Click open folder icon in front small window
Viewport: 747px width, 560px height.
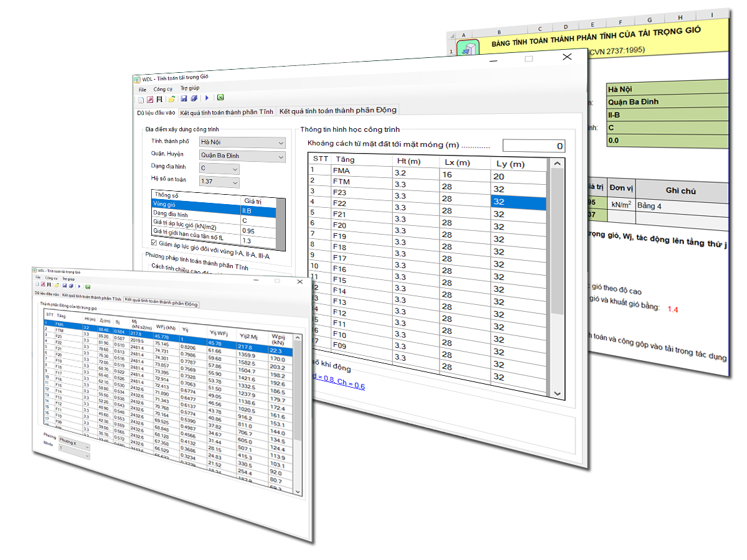pyautogui.click(x=57, y=286)
